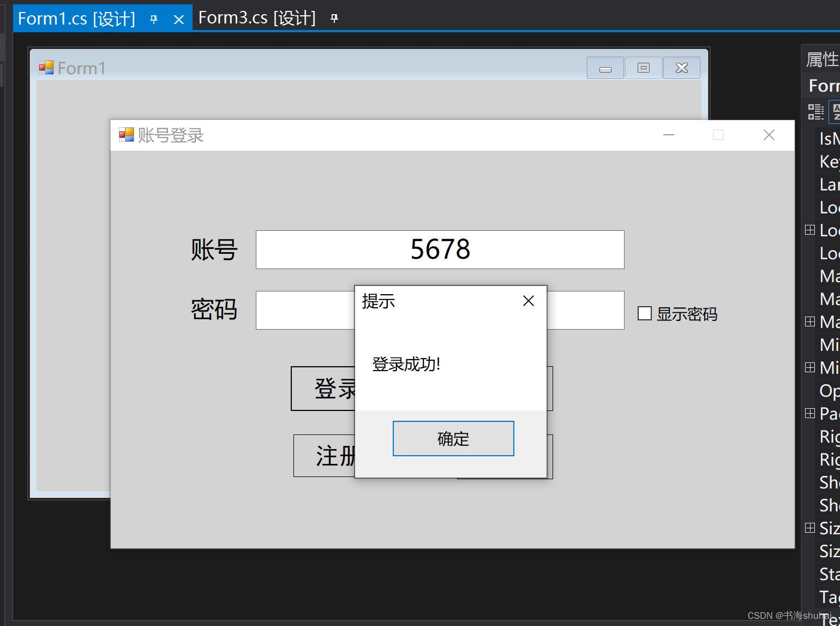Click the maximize box of the Form1 designer form

pos(644,68)
